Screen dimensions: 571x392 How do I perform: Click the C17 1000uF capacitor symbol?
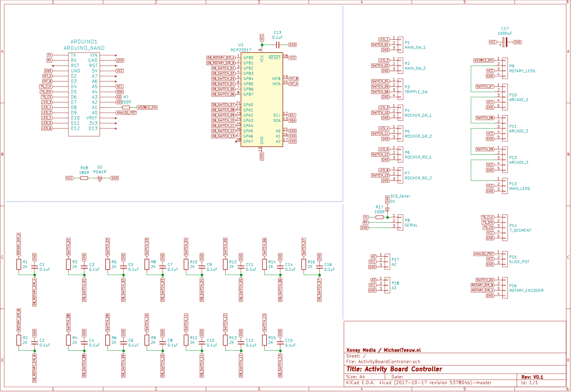pos(505,42)
